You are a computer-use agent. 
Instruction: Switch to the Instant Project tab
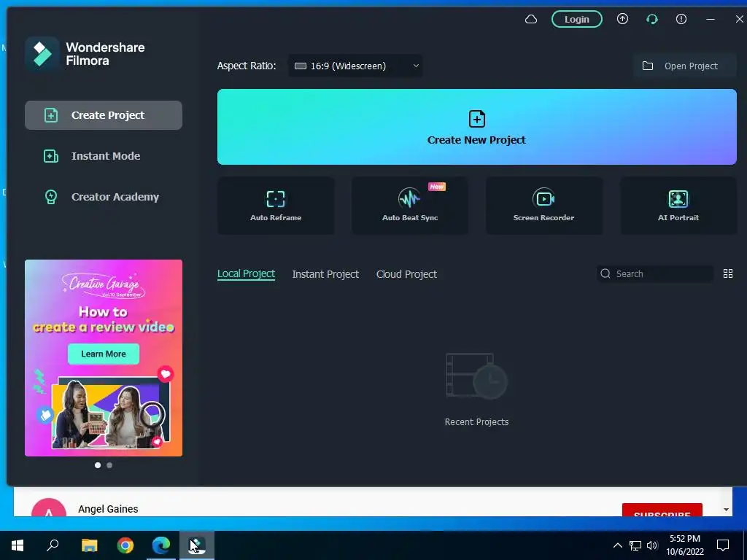click(325, 274)
